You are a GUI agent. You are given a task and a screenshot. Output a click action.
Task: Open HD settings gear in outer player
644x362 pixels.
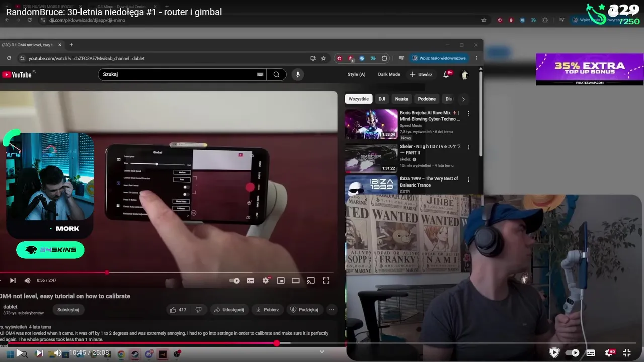click(x=609, y=353)
